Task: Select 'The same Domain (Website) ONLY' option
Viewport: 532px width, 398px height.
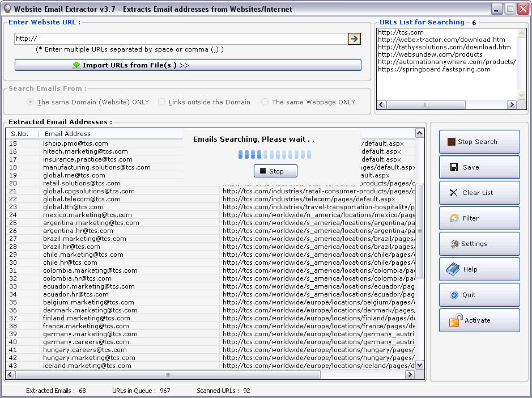Action: tap(31, 102)
